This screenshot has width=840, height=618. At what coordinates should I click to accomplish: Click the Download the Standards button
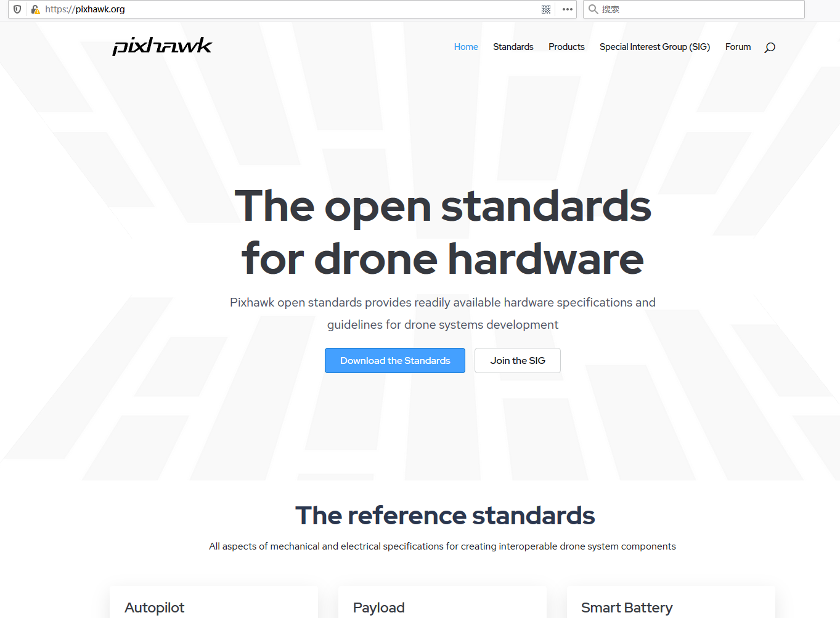click(395, 361)
